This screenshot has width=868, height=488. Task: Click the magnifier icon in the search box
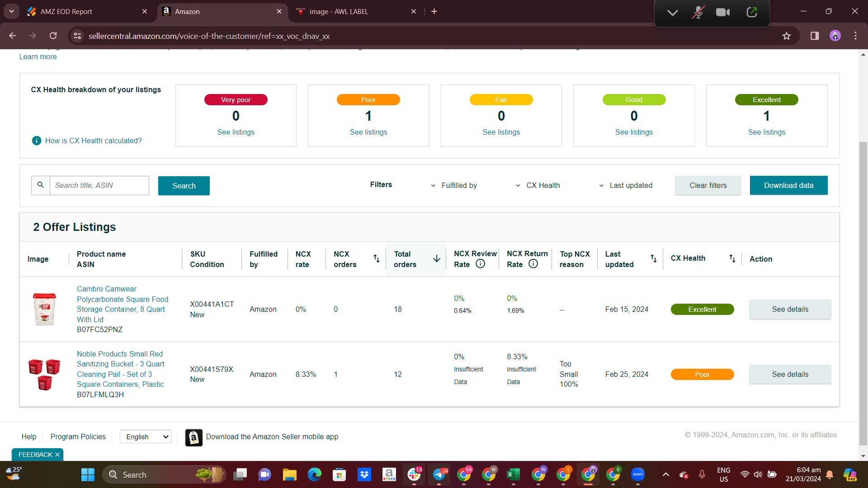pos(41,185)
